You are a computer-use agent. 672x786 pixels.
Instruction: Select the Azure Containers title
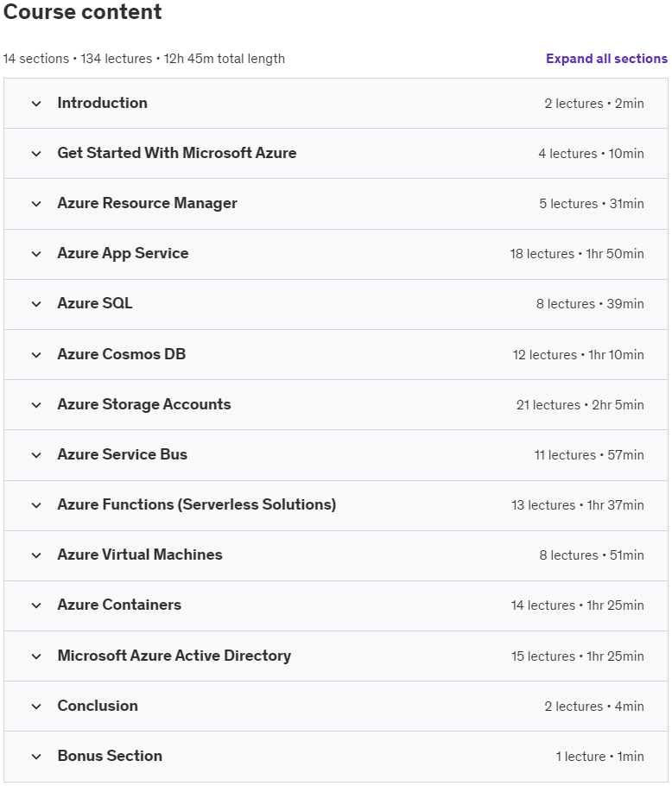(119, 605)
